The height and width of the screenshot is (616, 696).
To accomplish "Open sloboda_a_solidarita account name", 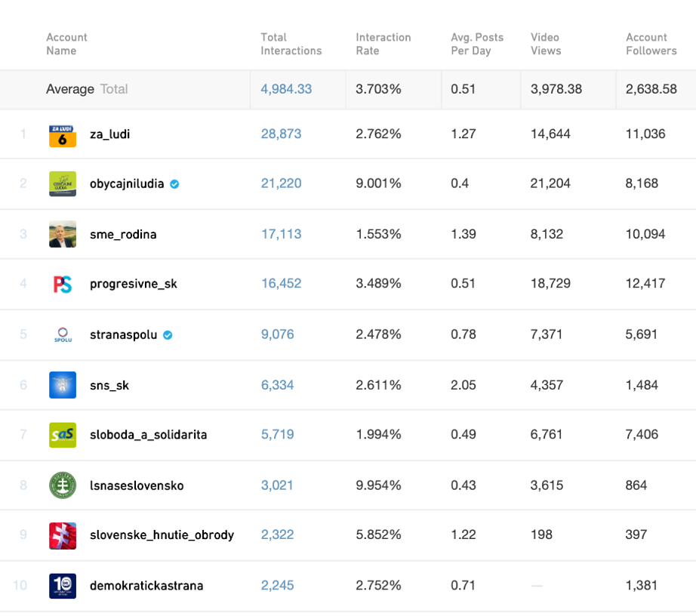I will coord(148,435).
